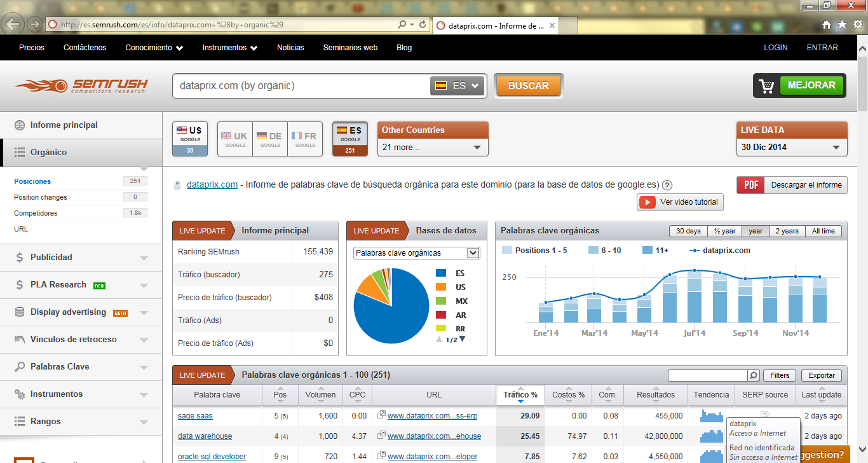Open external link icon for sage saas
The image size is (868, 463).
tap(381, 416)
